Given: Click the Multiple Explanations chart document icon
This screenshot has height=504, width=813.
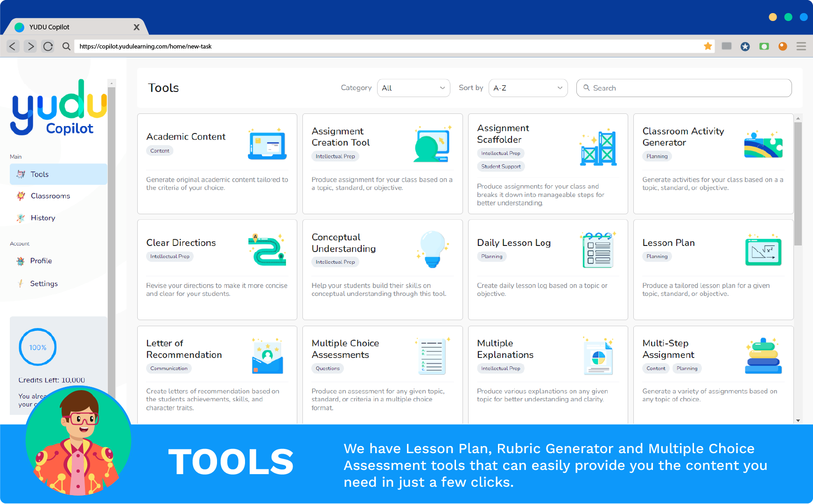Looking at the screenshot, I should 598,357.
